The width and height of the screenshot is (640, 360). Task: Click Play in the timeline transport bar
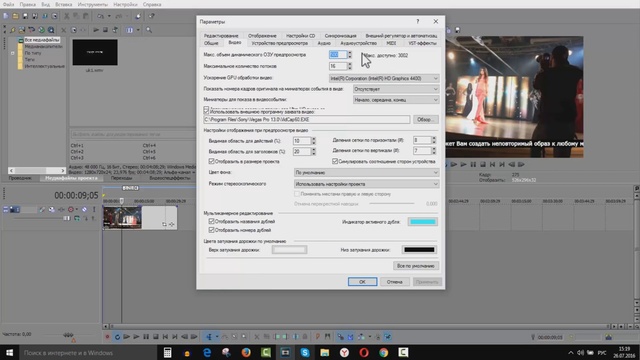(x=136, y=337)
